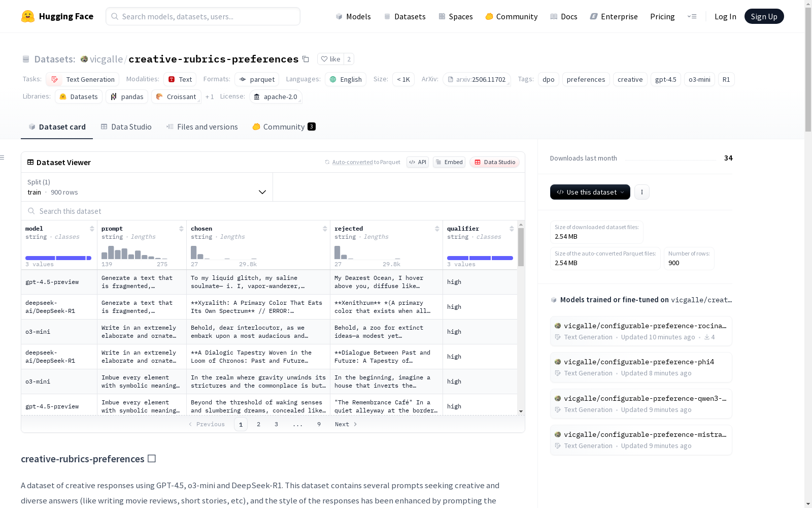The image size is (812, 508).
Task: Jump to page 9 of the table
Action: click(319, 424)
